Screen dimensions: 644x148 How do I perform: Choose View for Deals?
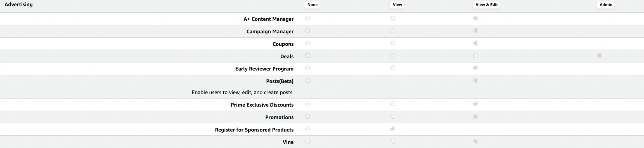coord(393,56)
